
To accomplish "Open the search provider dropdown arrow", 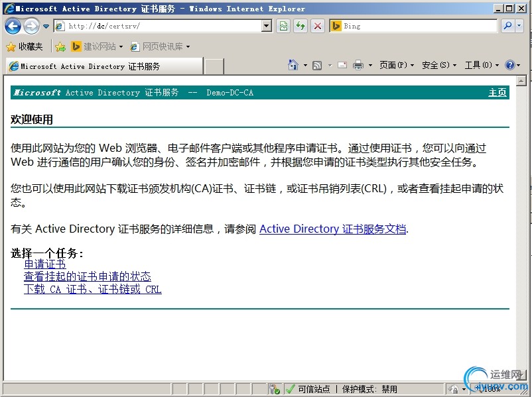I will click(x=519, y=26).
